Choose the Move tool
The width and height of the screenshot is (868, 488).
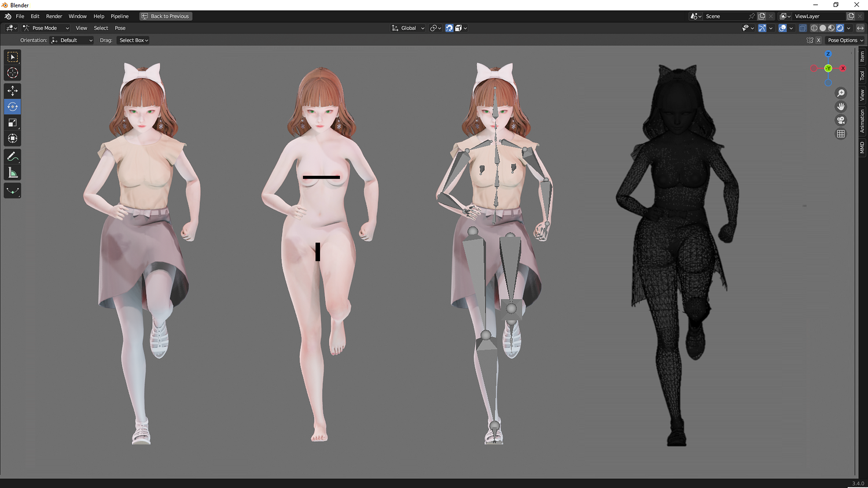(12, 91)
